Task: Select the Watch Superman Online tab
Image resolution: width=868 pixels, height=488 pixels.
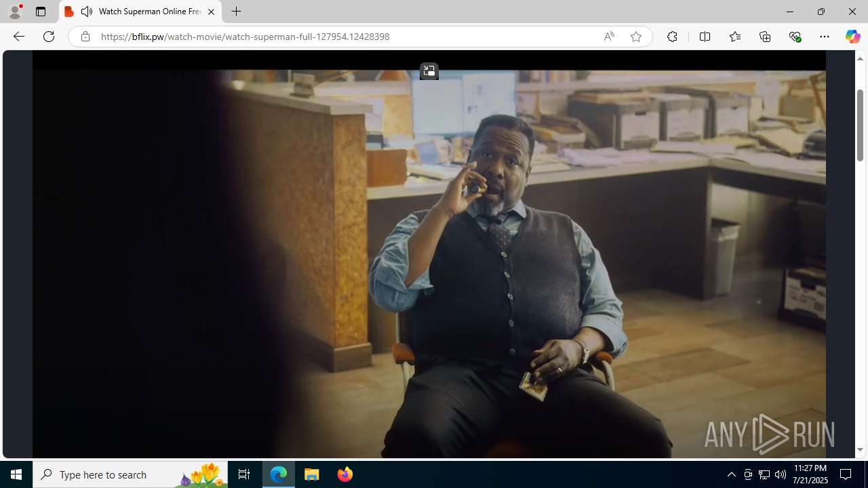Action: point(140,12)
